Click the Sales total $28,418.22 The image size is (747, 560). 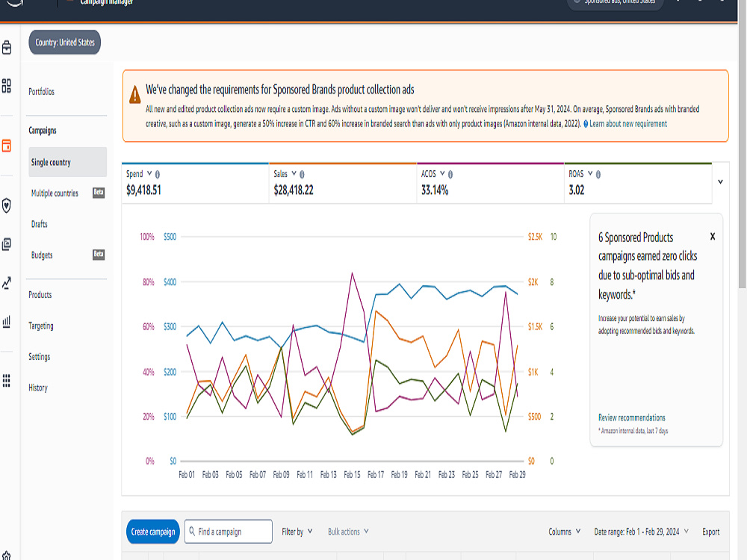pos(294,190)
